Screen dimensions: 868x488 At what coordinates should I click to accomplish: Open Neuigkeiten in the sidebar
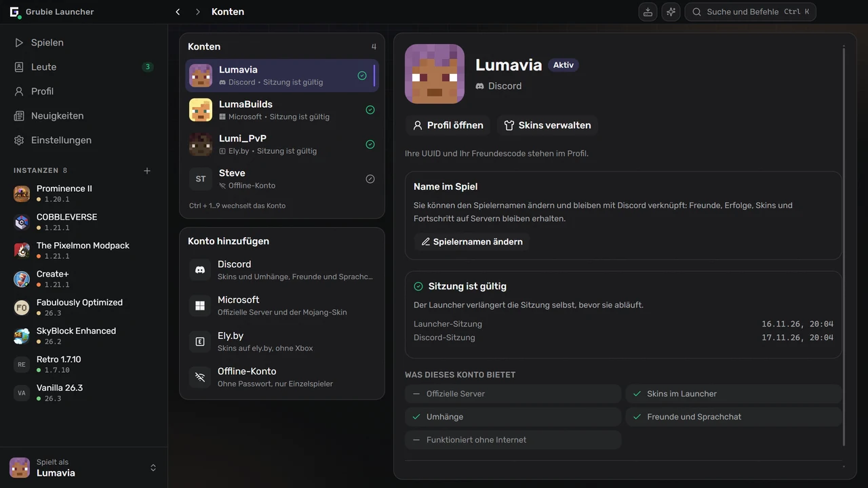point(83,116)
